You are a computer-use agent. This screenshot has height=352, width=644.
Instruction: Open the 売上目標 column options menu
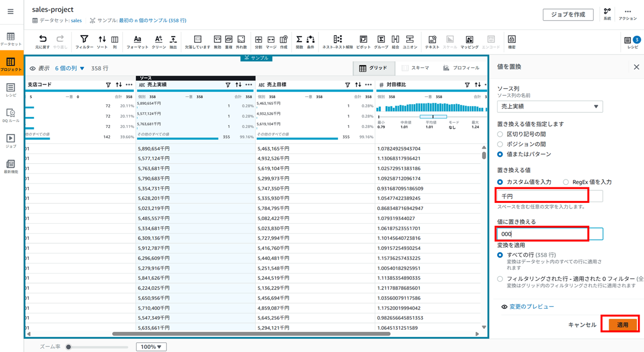coord(368,85)
